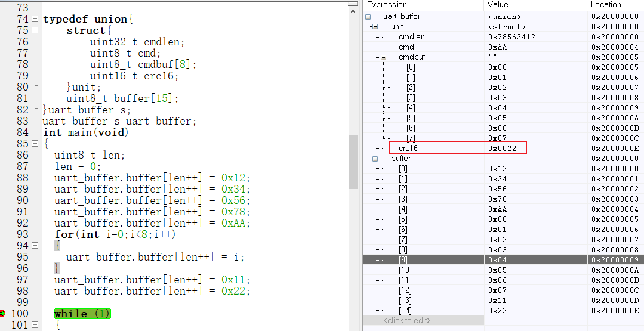Image resolution: width=644 pixels, height=331 pixels.
Task: Collapse the uart_buffer node in watch tree
Action: click(x=368, y=17)
